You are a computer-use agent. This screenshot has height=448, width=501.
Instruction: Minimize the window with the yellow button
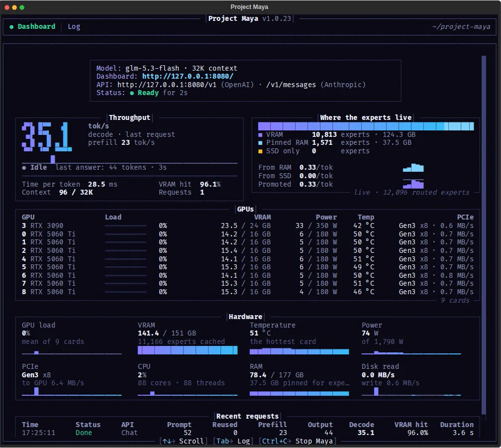pyautogui.click(x=14, y=7)
